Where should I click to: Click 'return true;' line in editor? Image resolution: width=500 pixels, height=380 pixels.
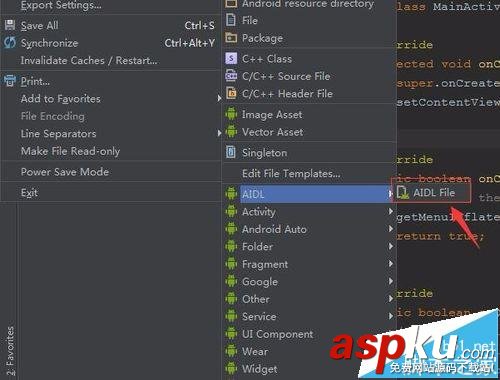(x=440, y=236)
